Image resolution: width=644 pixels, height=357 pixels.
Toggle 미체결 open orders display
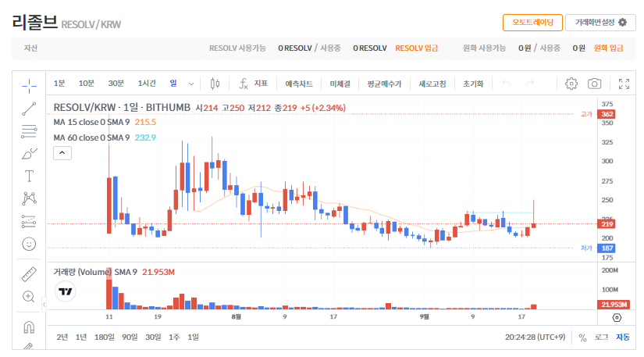[340, 84]
